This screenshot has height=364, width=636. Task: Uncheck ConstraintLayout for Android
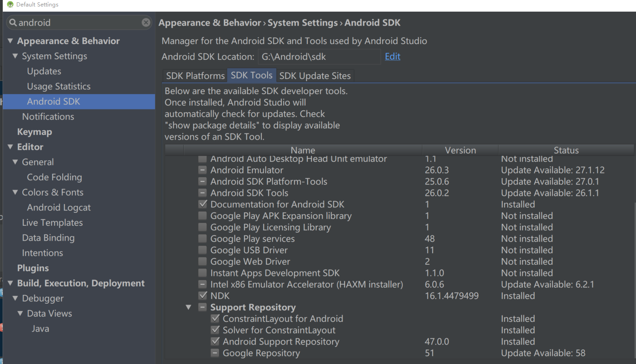[x=215, y=319]
